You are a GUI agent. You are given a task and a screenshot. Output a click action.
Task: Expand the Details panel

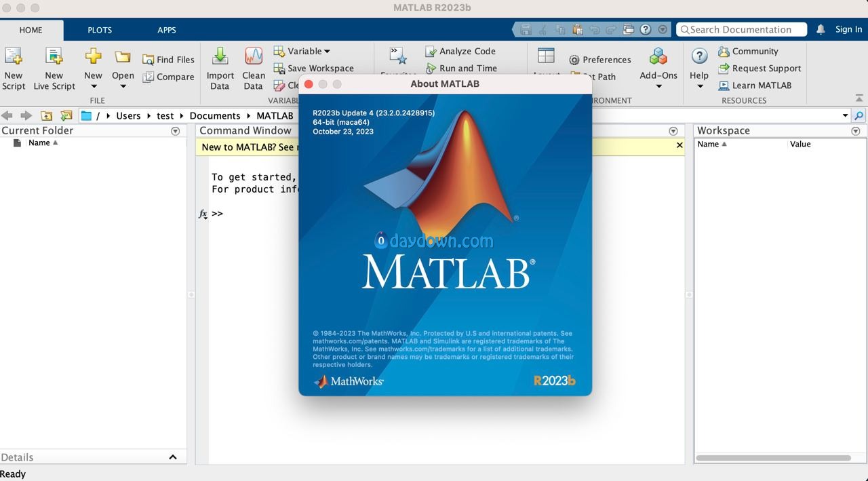[x=172, y=457]
